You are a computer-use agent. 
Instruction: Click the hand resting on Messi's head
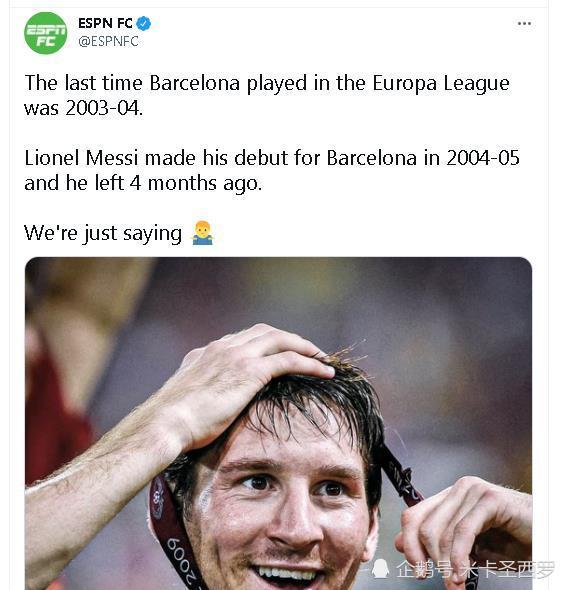[246, 380]
